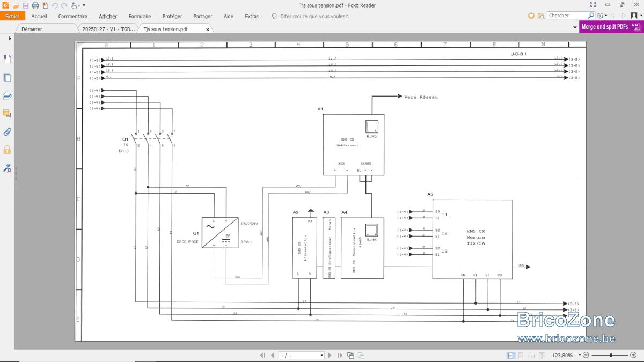Screen dimensions: 644x362
Task: Open the Pages thumbnails panel
Action: point(8,77)
